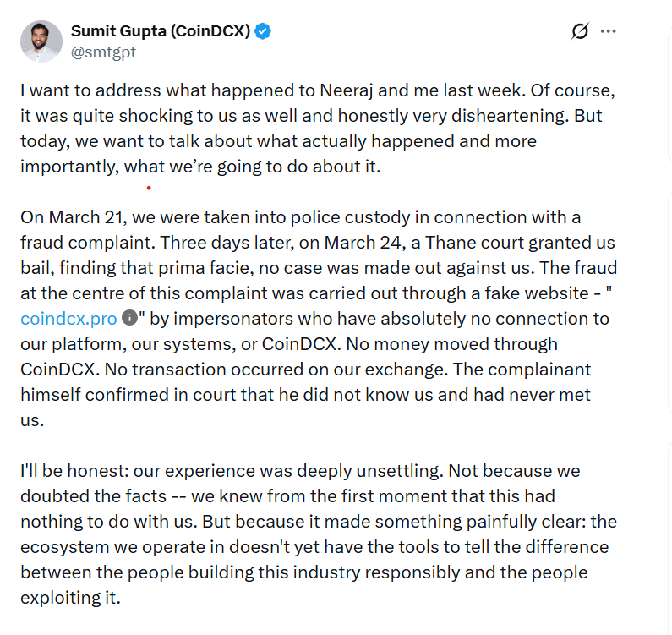
Task: Click paragraph starting "I'll be honest"
Action: (311, 522)
